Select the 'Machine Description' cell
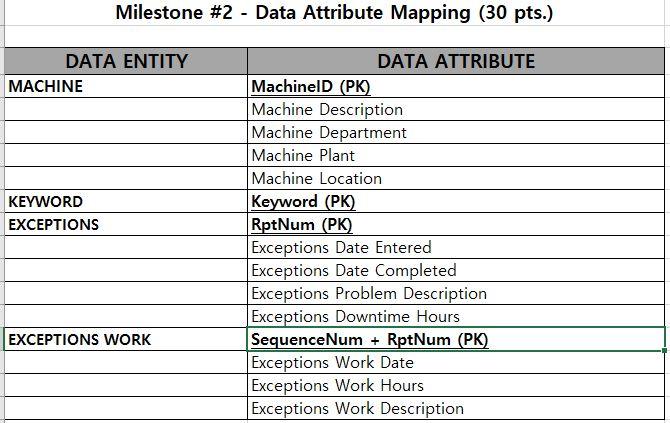The image size is (670, 423). tap(456, 109)
